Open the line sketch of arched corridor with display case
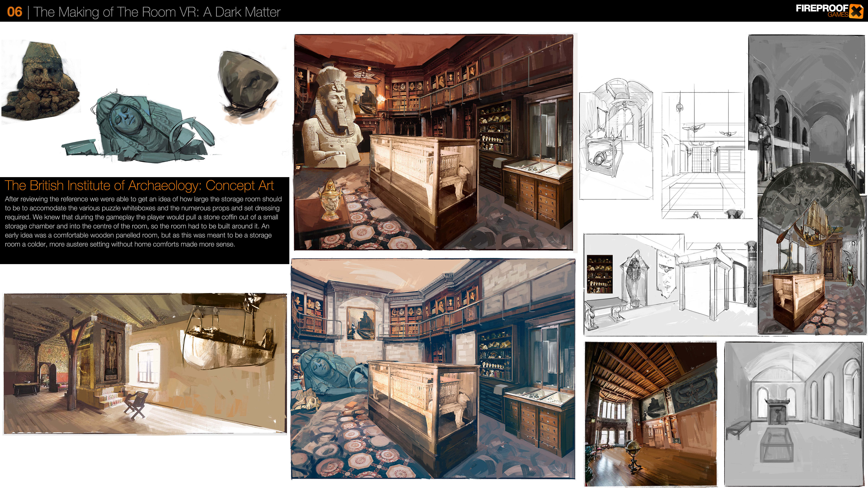Viewport: 868px width, 488px height. pos(616,139)
